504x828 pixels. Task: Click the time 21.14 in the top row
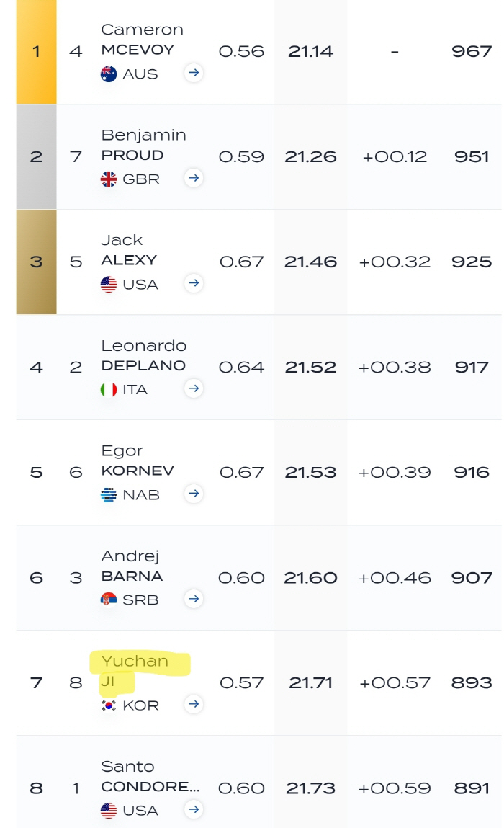tap(310, 51)
